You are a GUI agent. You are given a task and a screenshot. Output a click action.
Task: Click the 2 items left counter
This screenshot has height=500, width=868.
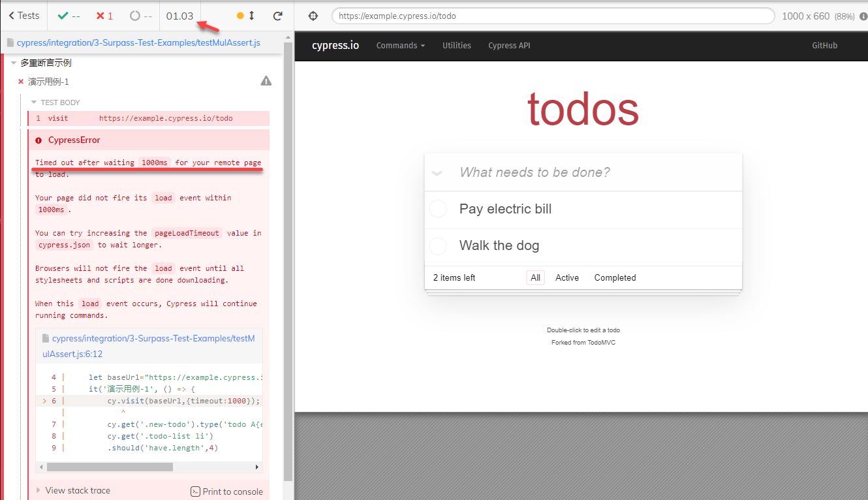(454, 277)
